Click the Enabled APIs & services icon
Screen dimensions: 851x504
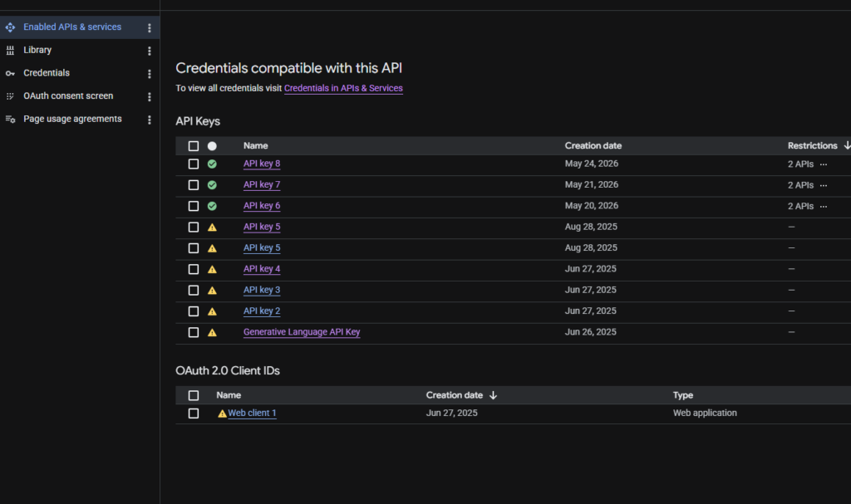click(10, 27)
